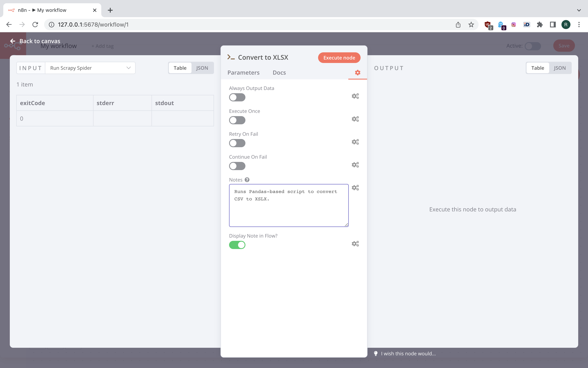Switch to the Parameters tab
This screenshot has height=368, width=588.
(x=243, y=73)
